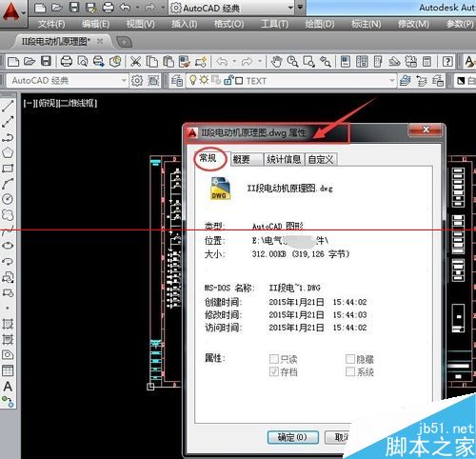
Task: Open the 文件(F) menu
Action: pyautogui.click(x=51, y=24)
